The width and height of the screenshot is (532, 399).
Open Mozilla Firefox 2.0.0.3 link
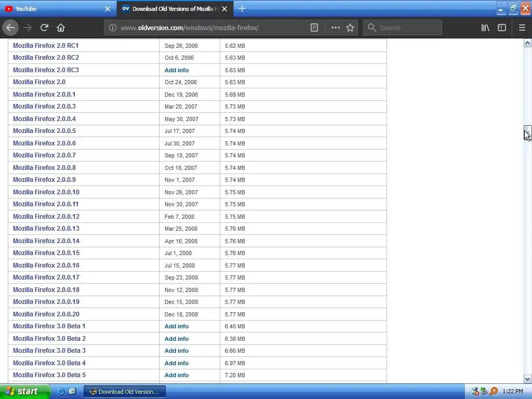click(44, 107)
